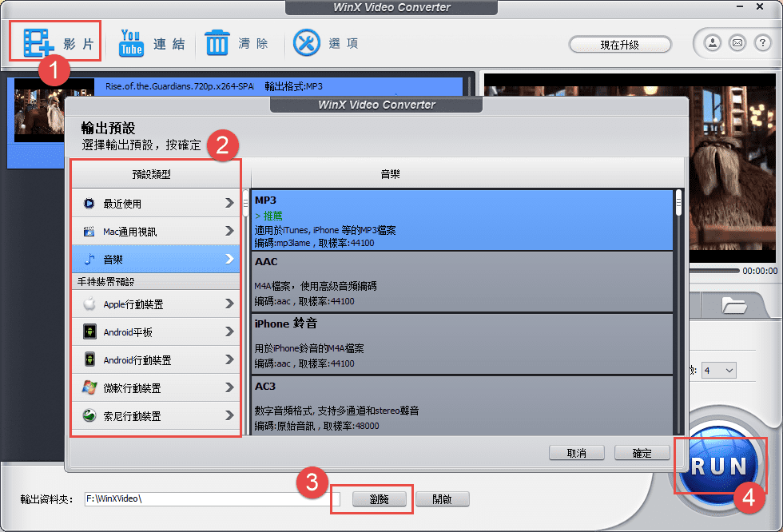Image resolution: width=783 pixels, height=532 pixels.
Task: Expand the Android行動裝置 arrow
Action: [x=229, y=359]
